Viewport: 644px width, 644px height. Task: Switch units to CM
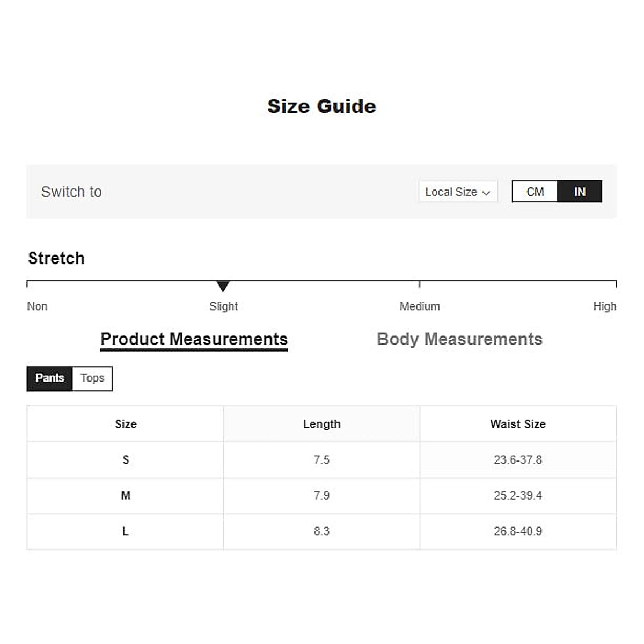pos(535,192)
